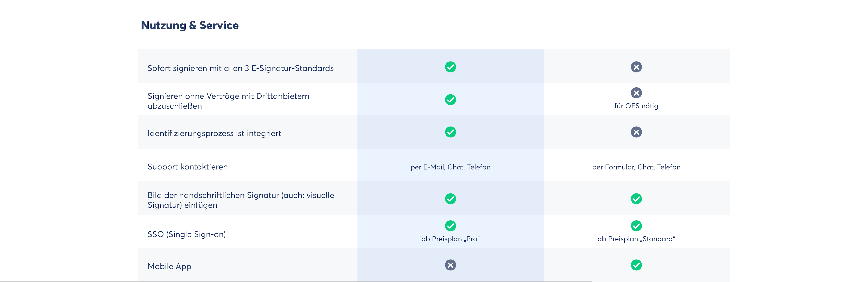Click 'Sofort signieren mit allen 3 E-Signatur-Standards' label
Image resolution: width=868 pixels, height=282 pixels.
(x=241, y=68)
